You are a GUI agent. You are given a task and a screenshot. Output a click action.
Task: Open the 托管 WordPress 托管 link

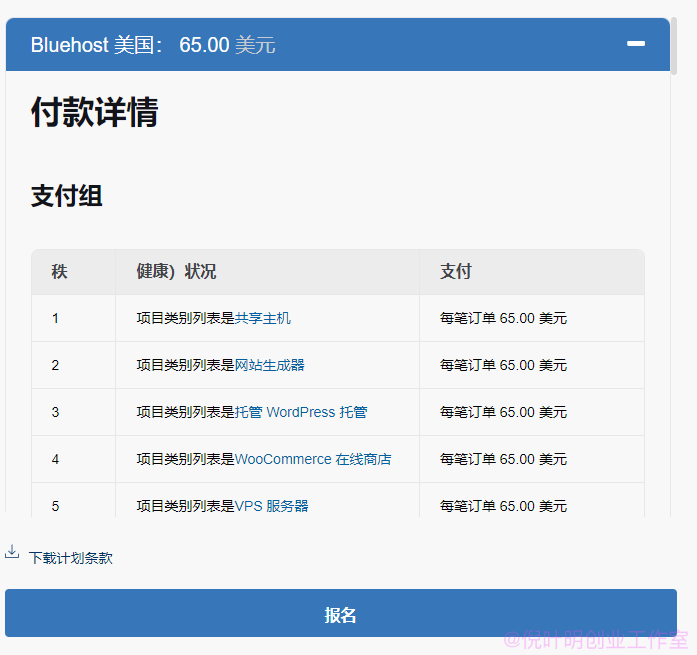[x=301, y=412]
